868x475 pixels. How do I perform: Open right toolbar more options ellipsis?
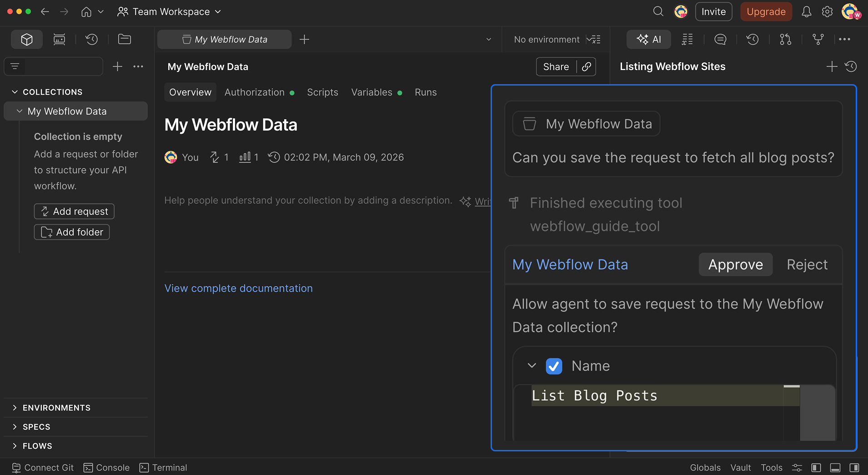[x=844, y=40]
